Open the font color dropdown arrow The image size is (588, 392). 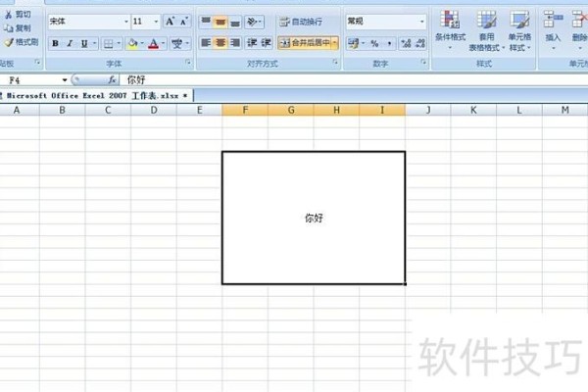click(163, 43)
